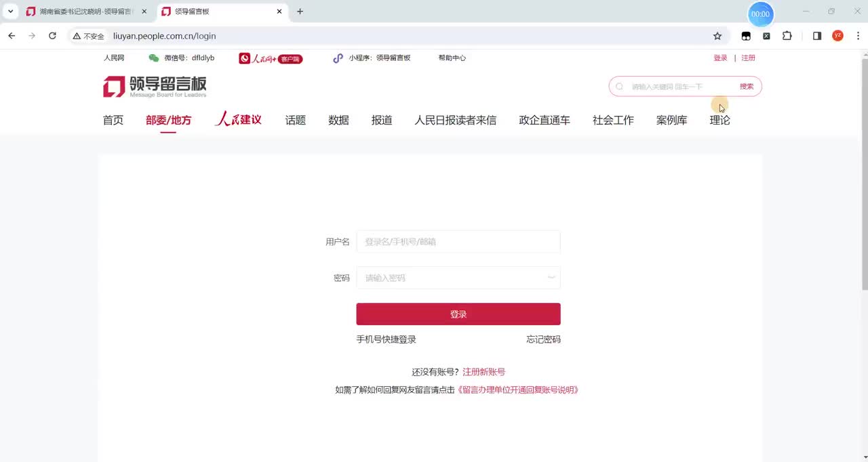This screenshot has width=868, height=462.
Task: Close the 湖南省委书记沈晓明 tab
Action: [x=144, y=12]
